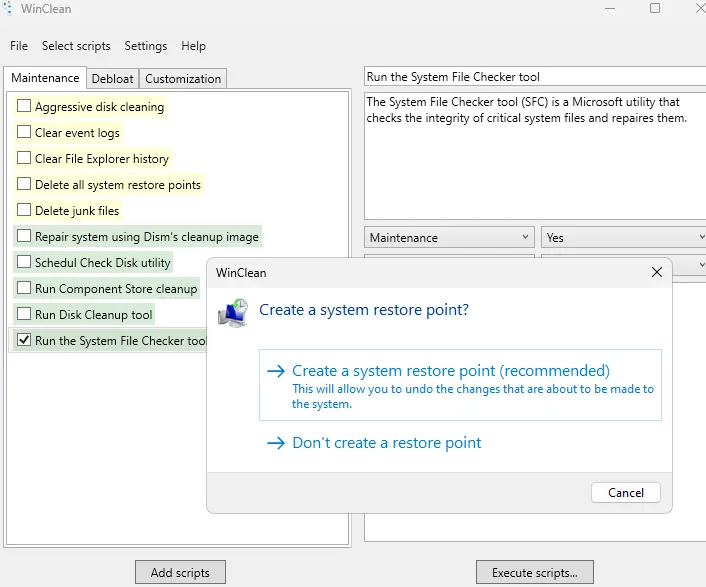
Task: Switch to the Debloat tab
Action: tap(112, 79)
